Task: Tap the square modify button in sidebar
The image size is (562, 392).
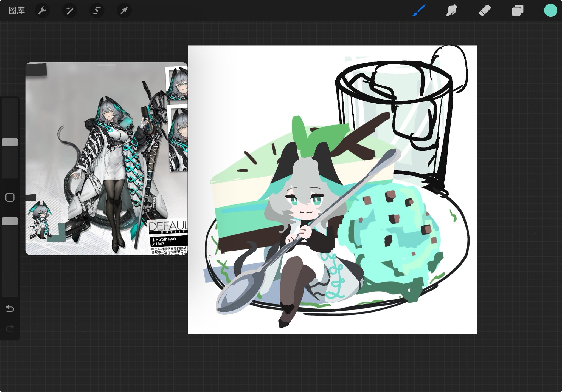Action: coord(10,197)
